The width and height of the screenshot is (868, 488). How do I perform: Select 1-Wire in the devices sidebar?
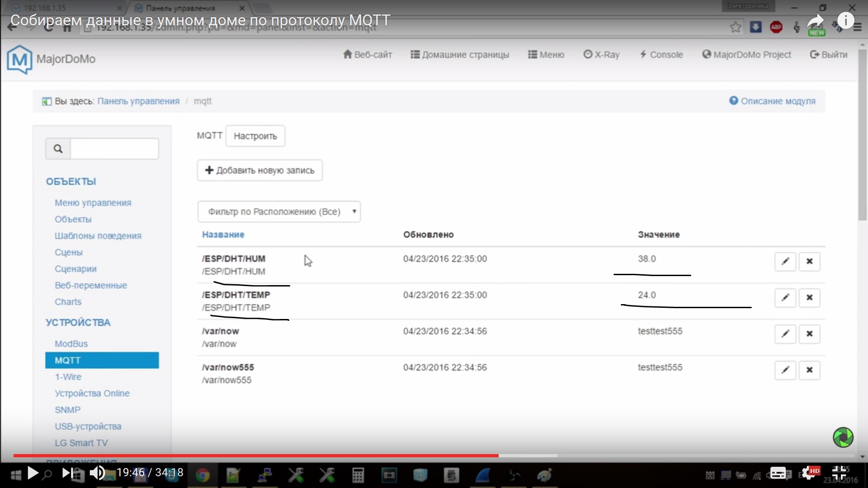tap(68, 377)
